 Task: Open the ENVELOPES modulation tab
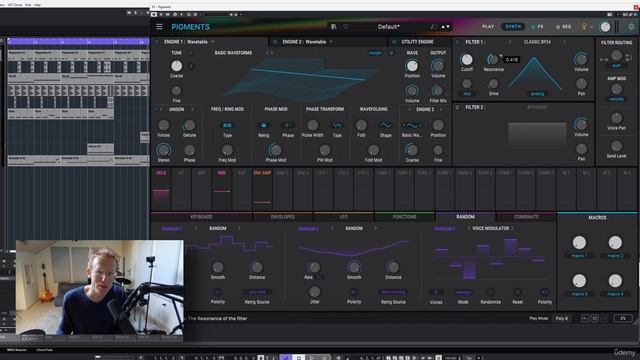pos(283,217)
